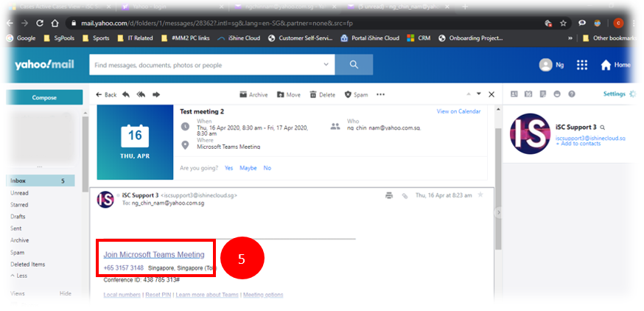Image resolution: width=644 pixels, height=311 pixels.
Task: Open the Notepad panel icon
Action: 543,94
